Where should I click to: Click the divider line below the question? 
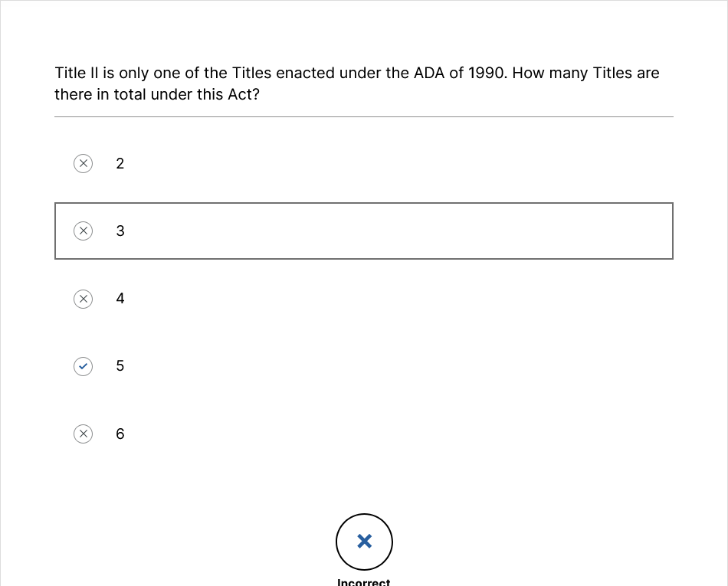[x=364, y=117]
